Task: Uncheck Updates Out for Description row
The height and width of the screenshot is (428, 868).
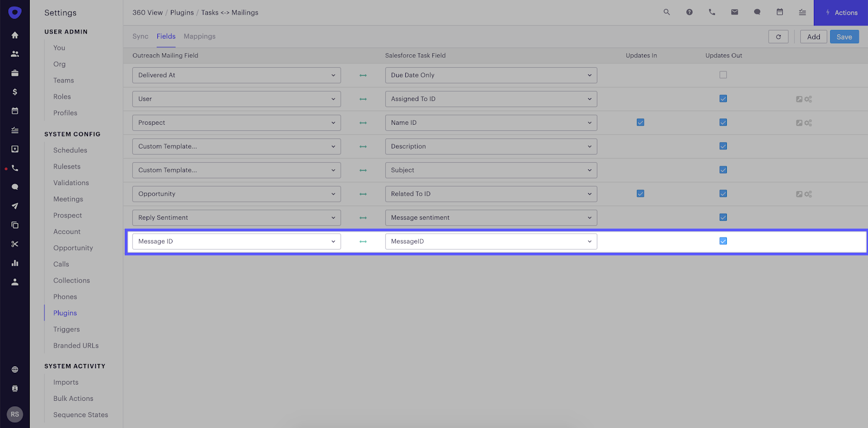Action: click(x=723, y=146)
